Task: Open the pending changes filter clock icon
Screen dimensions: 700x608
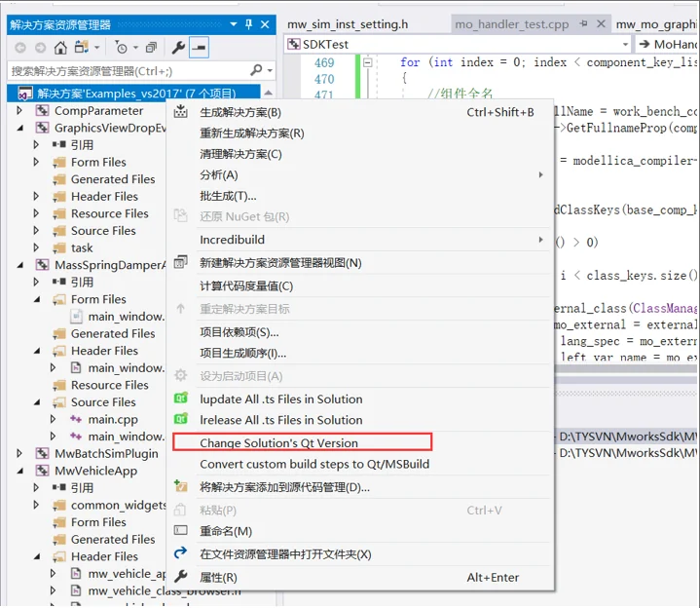Action: pos(122,48)
